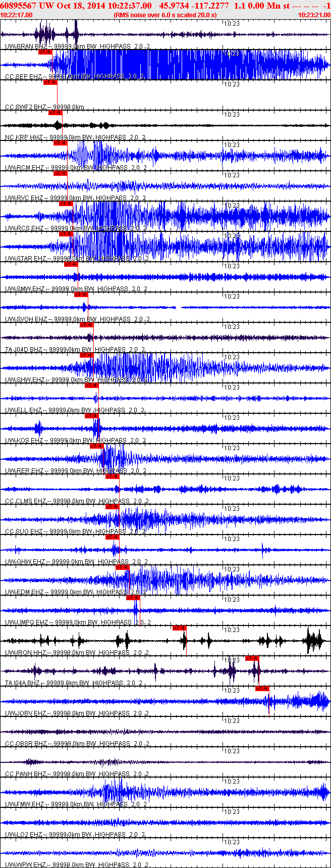
Task: Click the red pick flag on UW IRON trace
Action: click(x=180, y=628)
